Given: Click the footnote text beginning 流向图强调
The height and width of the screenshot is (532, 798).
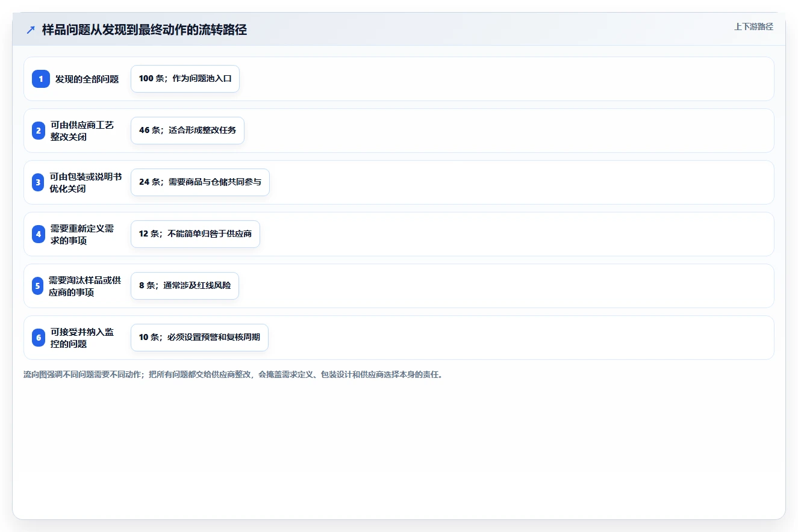Looking at the screenshot, I should (x=233, y=374).
